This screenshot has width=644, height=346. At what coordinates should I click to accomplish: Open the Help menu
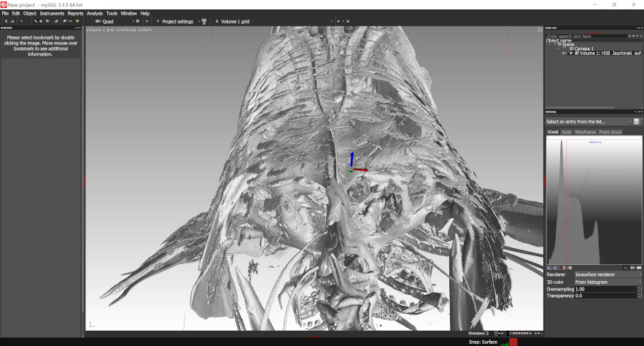point(144,14)
